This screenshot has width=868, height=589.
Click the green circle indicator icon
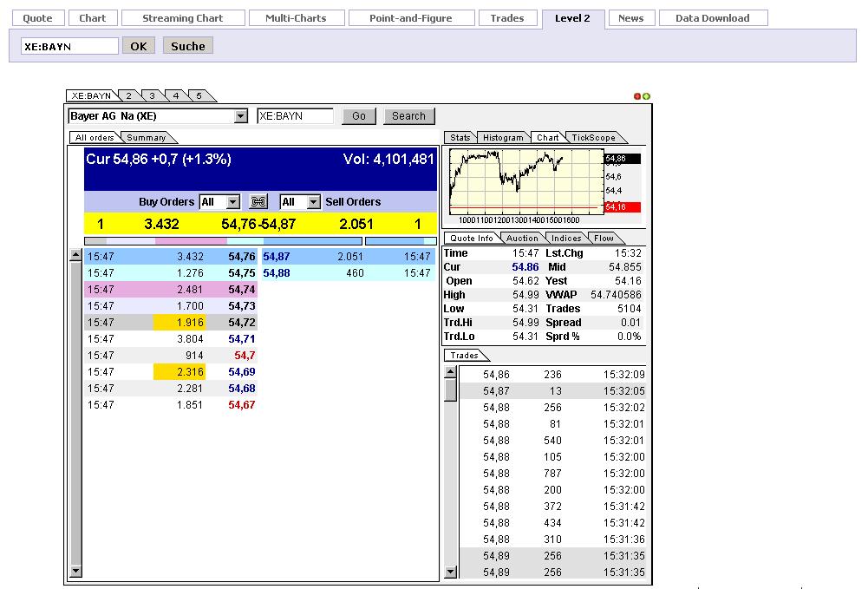coord(646,96)
